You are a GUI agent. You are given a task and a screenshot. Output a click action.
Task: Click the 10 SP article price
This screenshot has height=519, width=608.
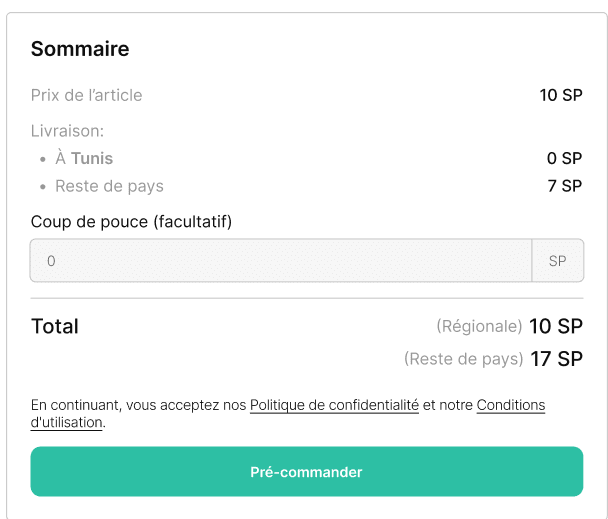[561, 95]
